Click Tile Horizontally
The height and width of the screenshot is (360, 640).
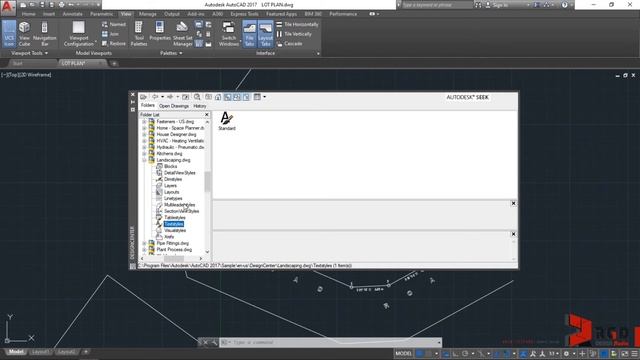[298, 24]
